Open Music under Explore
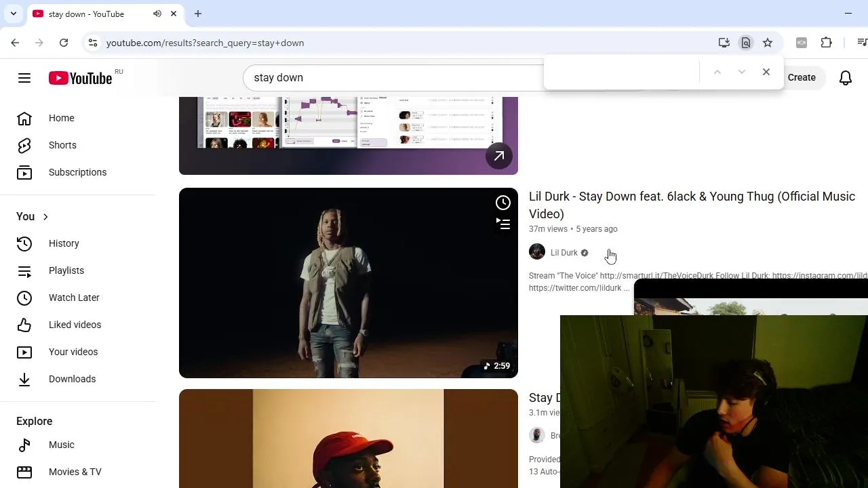 click(61, 445)
